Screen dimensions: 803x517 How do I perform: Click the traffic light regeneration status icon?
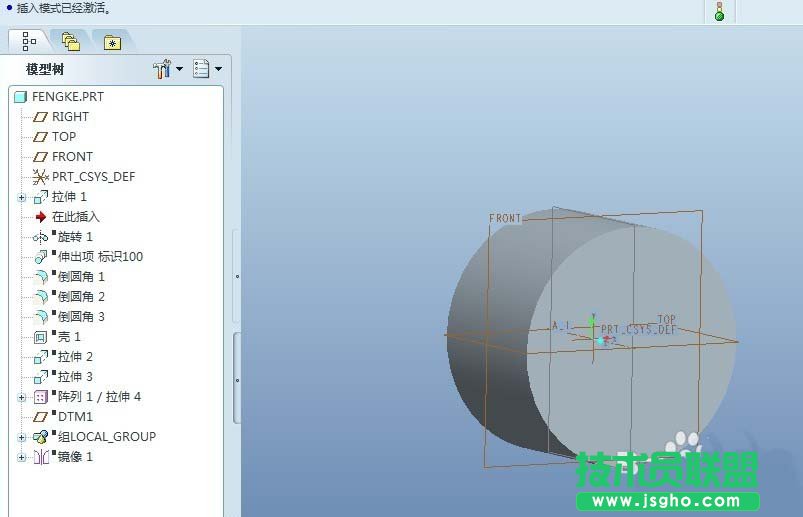[720, 11]
